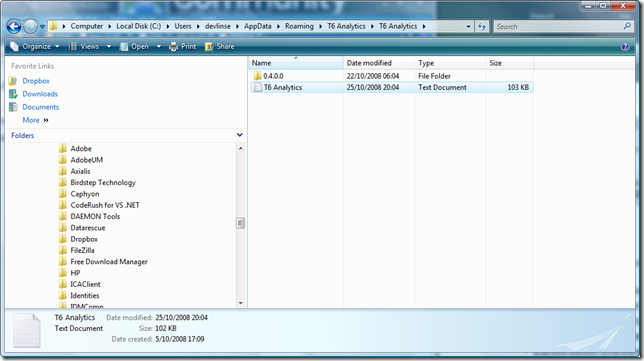644x361 pixels.
Task: Select Users in the address breadcrumb
Action: (x=183, y=26)
